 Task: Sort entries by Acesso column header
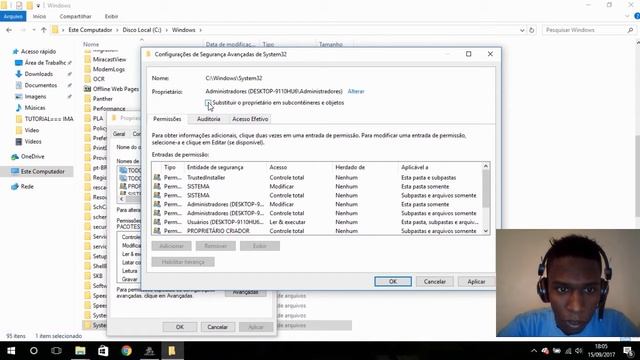[278, 167]
